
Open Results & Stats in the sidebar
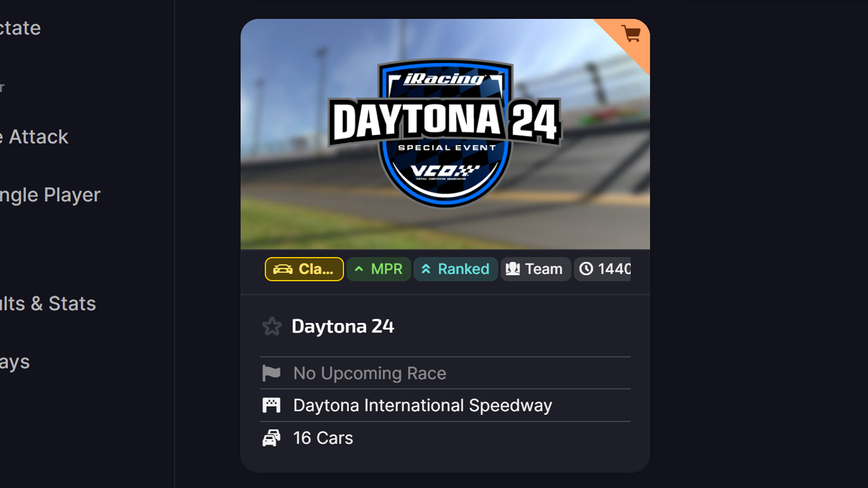47,303
